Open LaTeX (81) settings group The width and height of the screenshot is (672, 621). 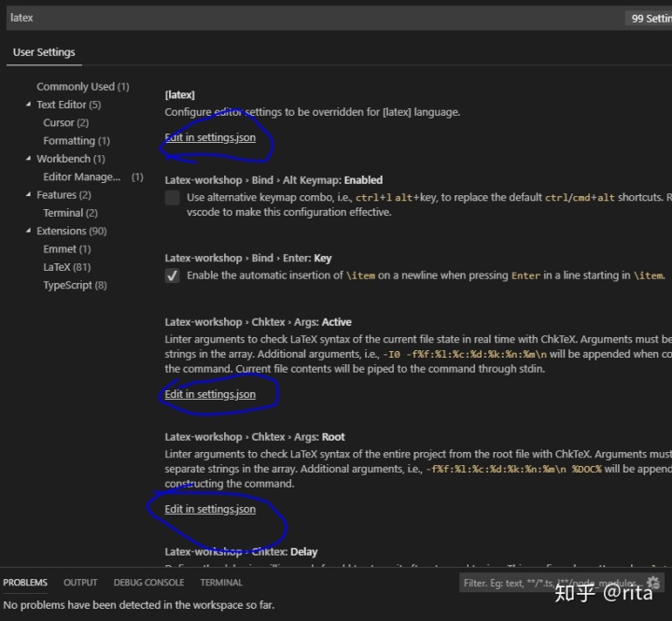67,267
